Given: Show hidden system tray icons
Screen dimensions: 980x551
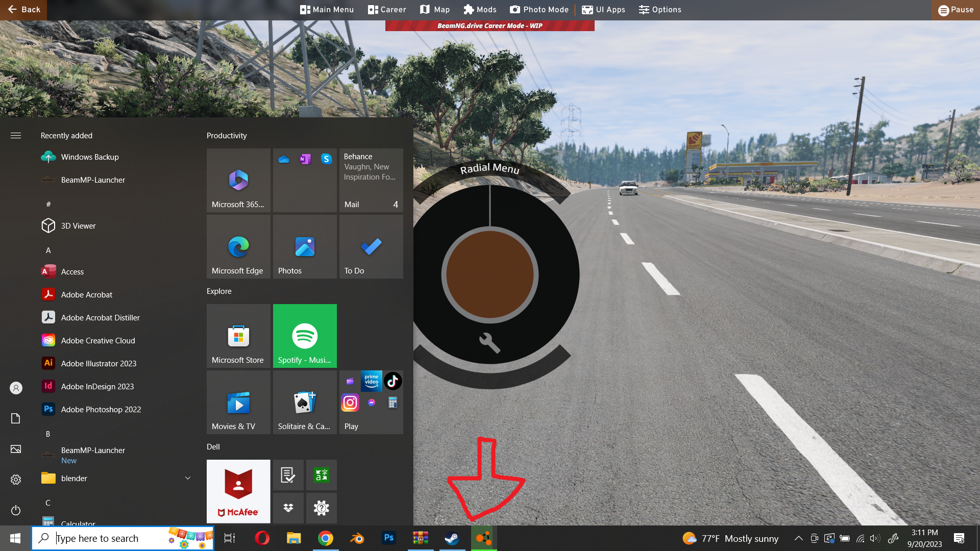Looking at the screenshot, I should (798, 538).
